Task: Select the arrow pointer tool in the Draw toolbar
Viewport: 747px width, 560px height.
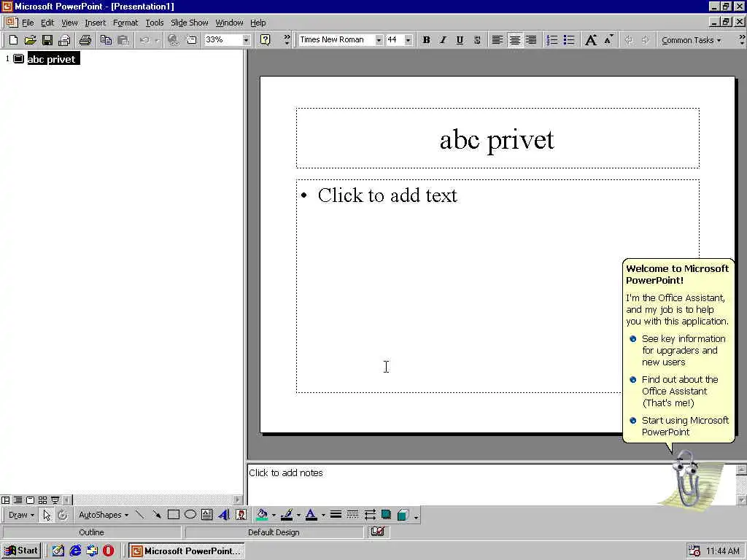Action: [46, 515]
